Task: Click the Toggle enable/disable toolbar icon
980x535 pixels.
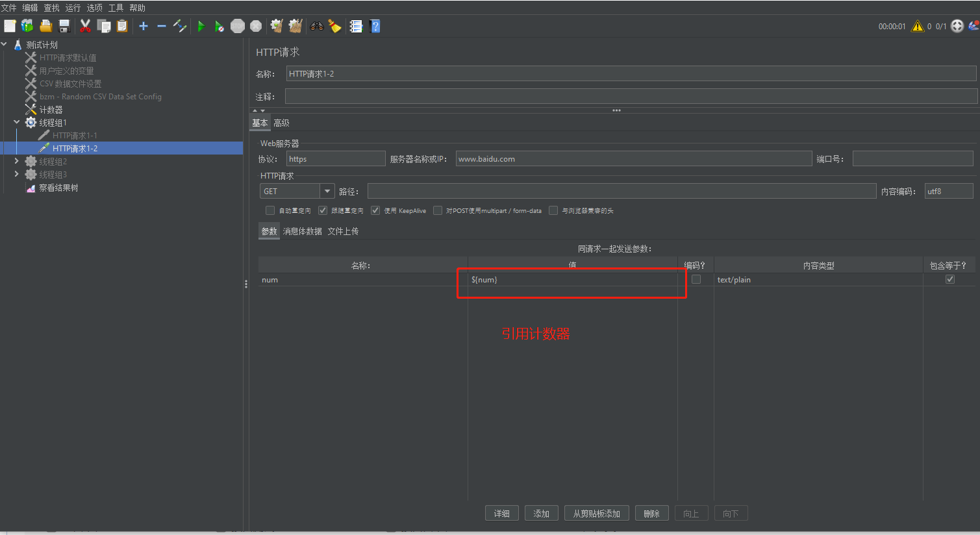Action: tap(180, 26)
